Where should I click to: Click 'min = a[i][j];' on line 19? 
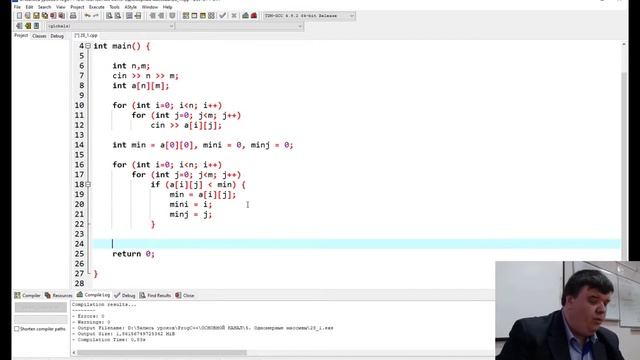203,195
